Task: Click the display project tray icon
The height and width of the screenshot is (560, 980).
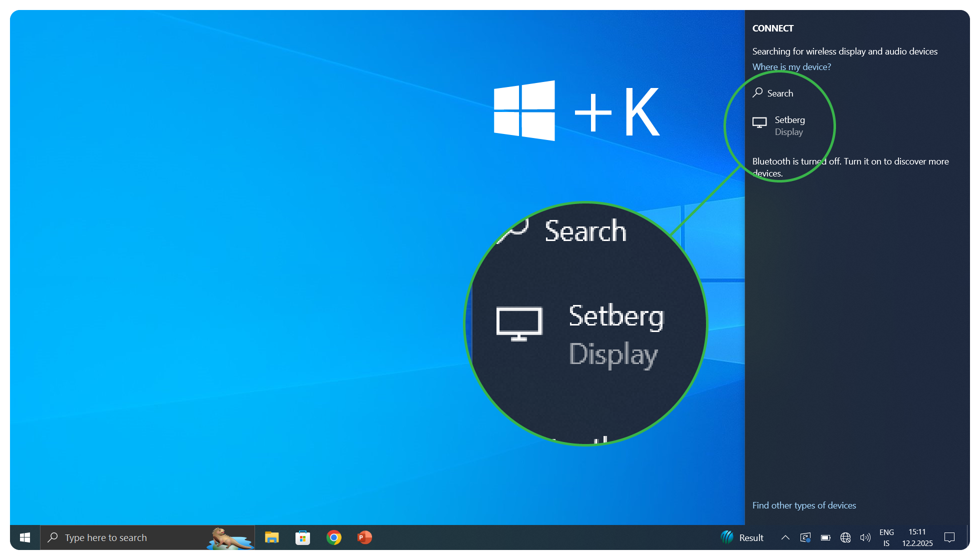Action: 805,537
